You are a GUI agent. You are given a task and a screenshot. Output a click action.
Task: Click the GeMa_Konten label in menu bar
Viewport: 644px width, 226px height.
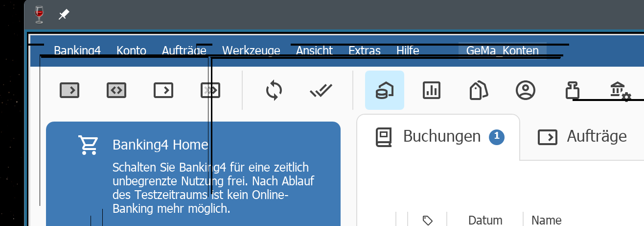tap(502, 50)
